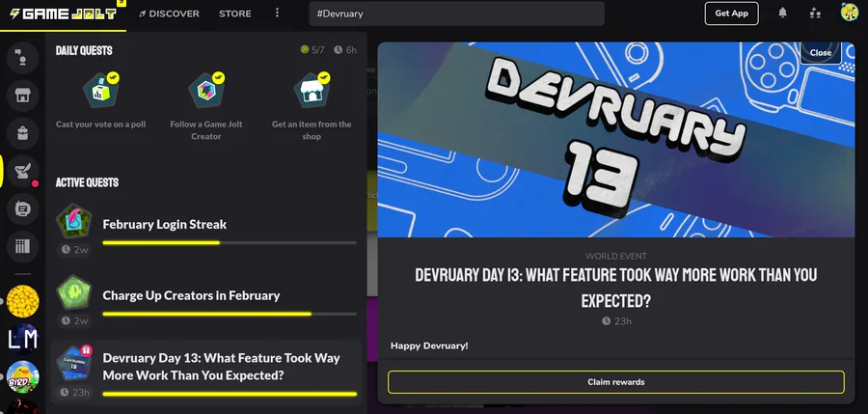The image size is (868, 414).
Task: Select the quests sidebar icon
Action: click(23, 171)
